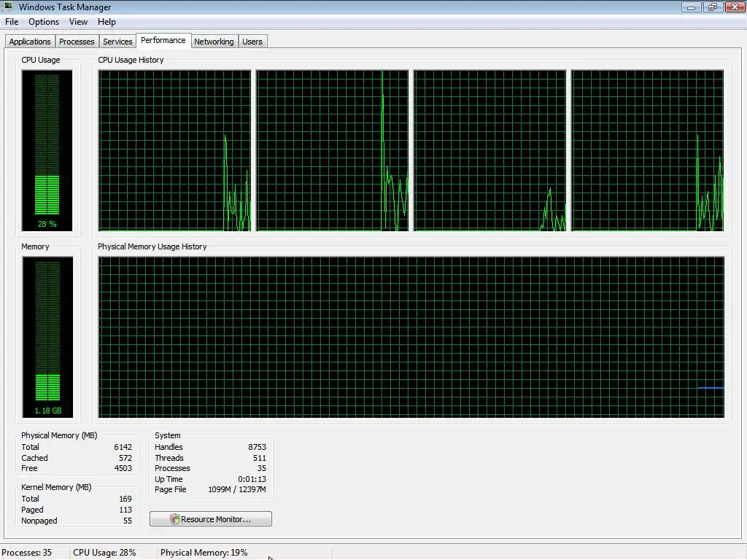Click the CPU Usage History label

coord(131,60)
